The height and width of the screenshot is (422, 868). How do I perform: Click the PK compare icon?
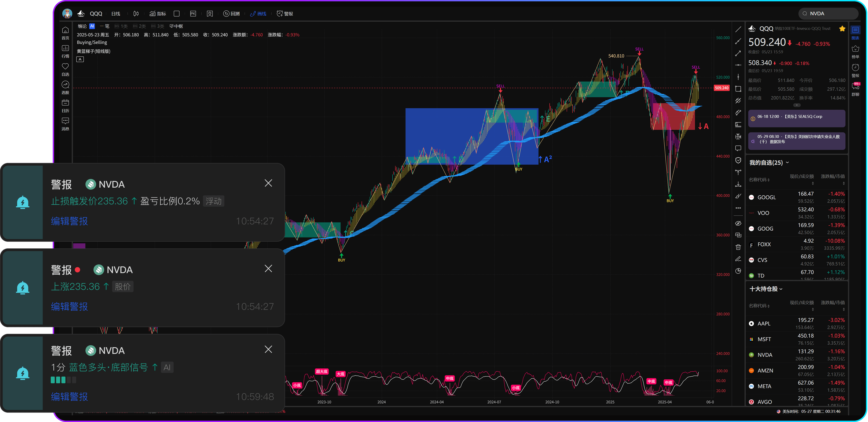click(x=193, y=14)
